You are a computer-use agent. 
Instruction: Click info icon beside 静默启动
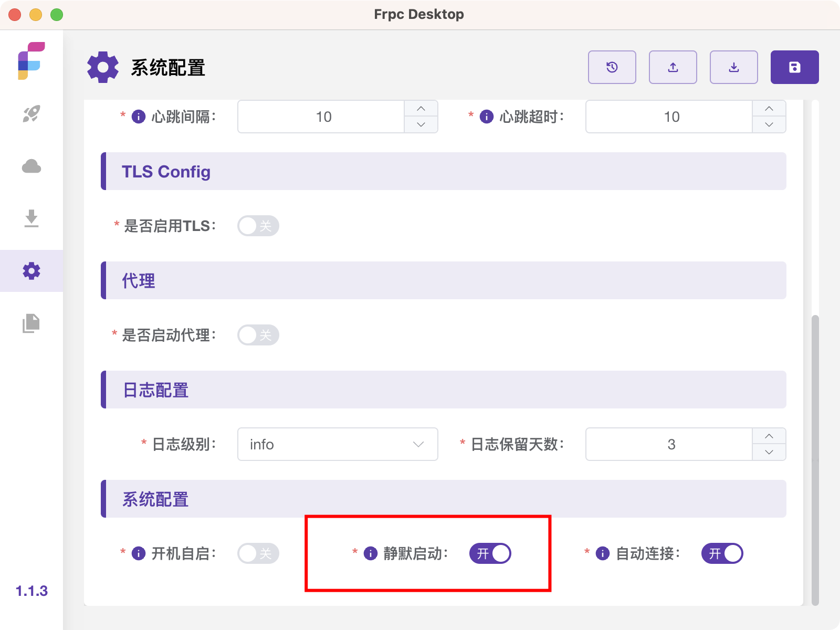[371, 553]
